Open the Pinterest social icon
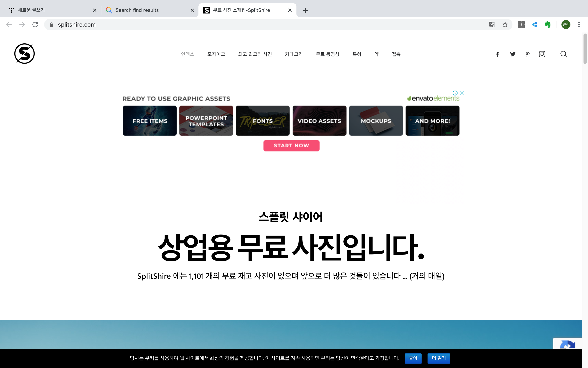The image size is (588, 368). (x=528, y=54)
